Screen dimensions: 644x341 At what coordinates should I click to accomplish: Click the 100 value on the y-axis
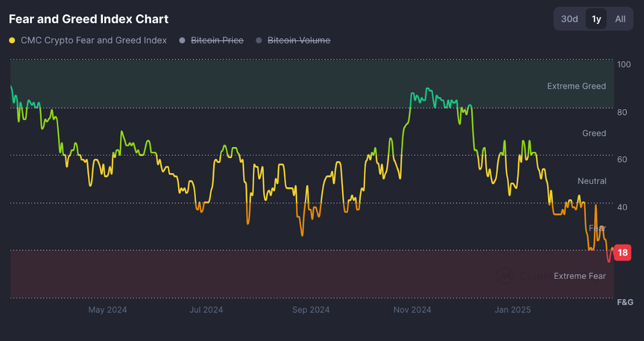pyautogui.click(x=624, y=64)
